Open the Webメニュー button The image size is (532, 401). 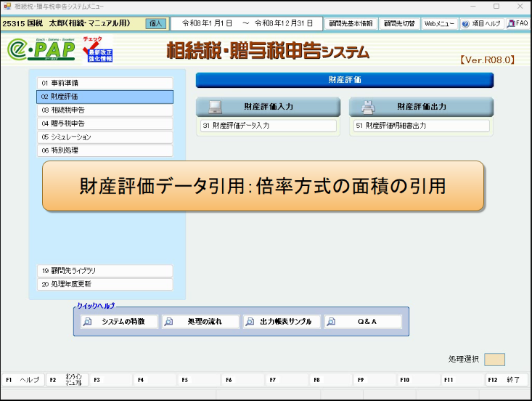pos(440,24)
